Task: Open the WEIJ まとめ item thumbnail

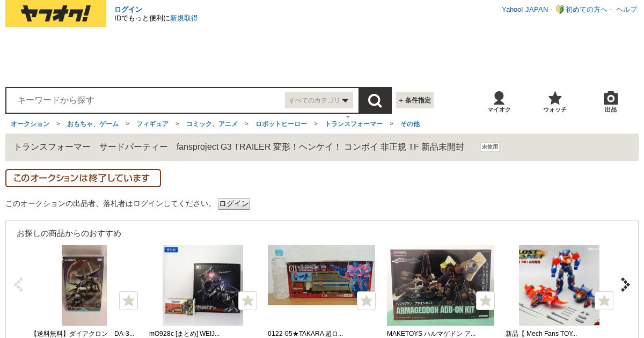Action: click(203, 285)
